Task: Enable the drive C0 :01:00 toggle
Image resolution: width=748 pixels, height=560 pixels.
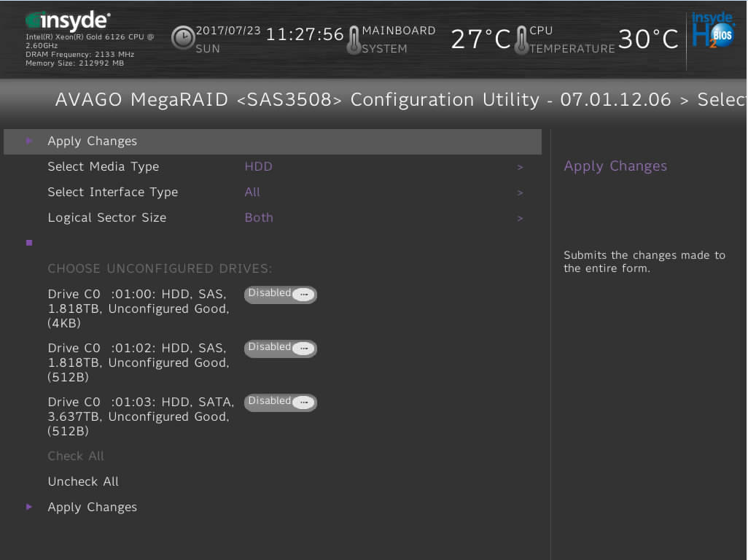Action: [280, 295]
